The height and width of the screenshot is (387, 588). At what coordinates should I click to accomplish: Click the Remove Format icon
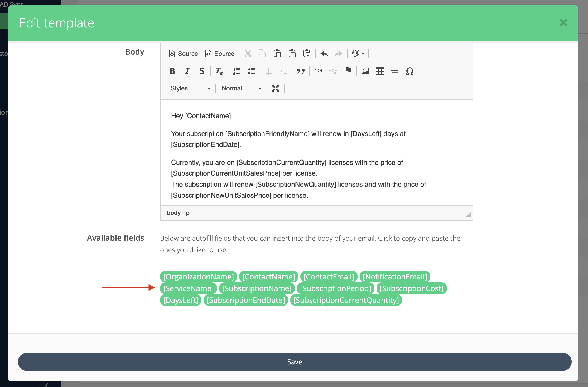[219, 71]
